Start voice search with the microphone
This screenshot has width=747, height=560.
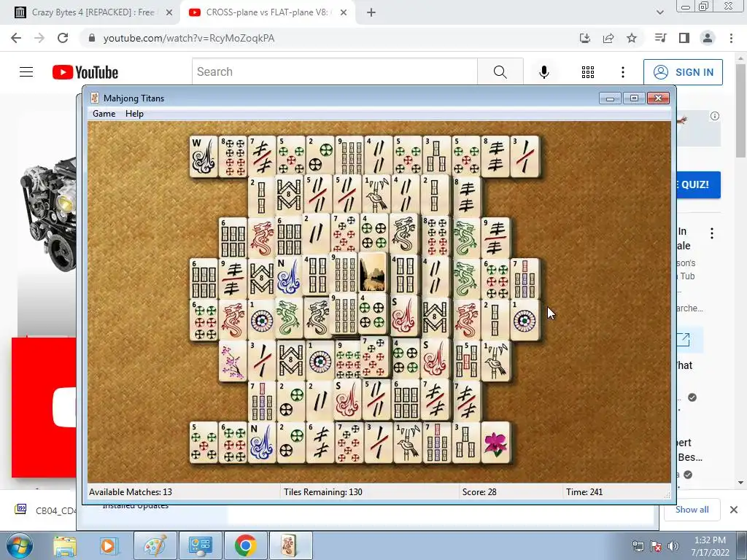544,72
